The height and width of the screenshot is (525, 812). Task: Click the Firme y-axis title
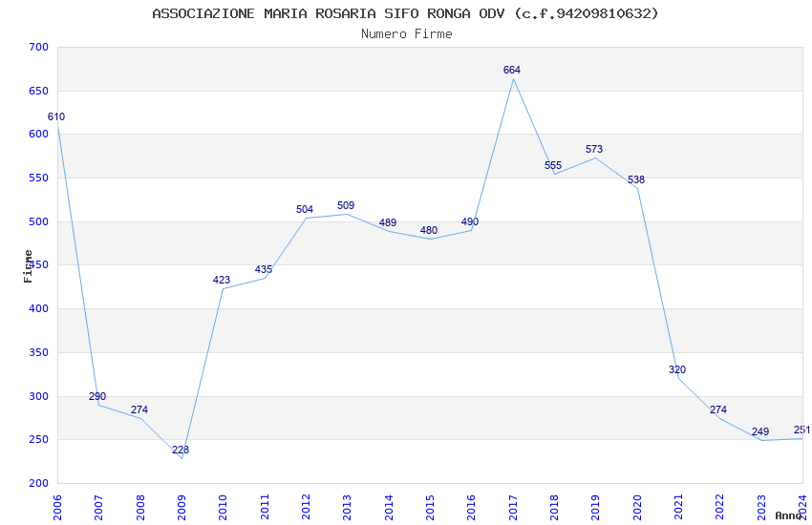(x=28, y=266)
